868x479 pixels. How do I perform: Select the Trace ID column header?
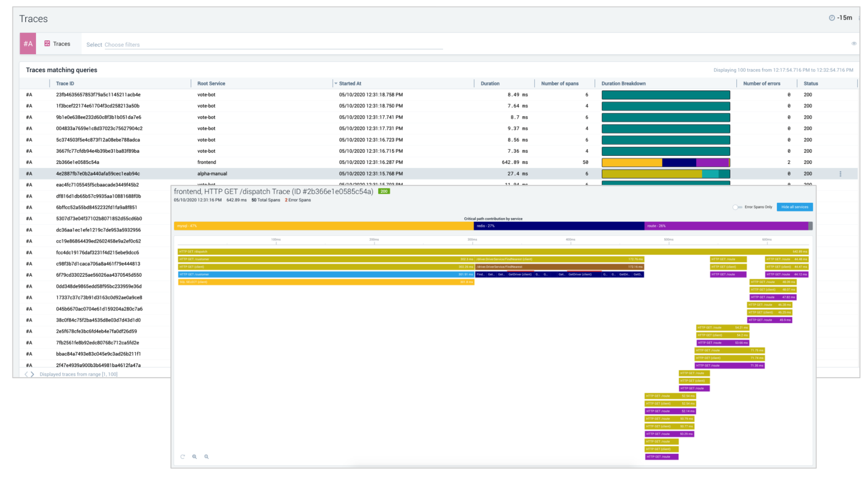click(65, 83)
